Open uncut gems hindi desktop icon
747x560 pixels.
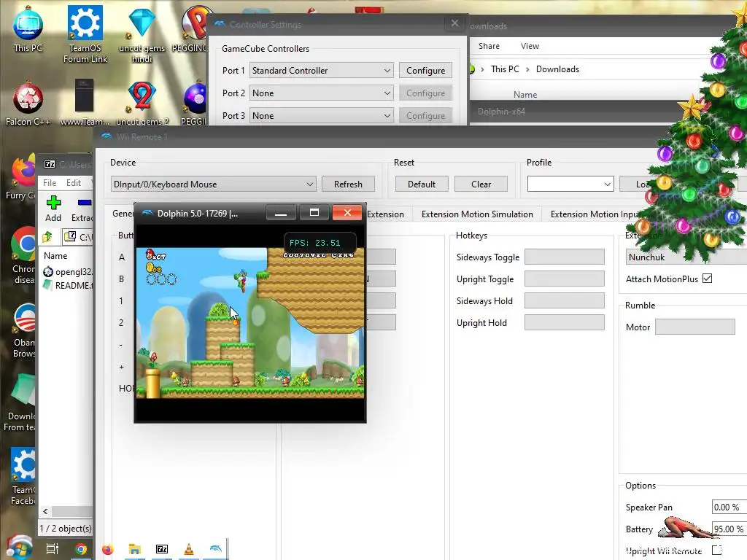142,34
